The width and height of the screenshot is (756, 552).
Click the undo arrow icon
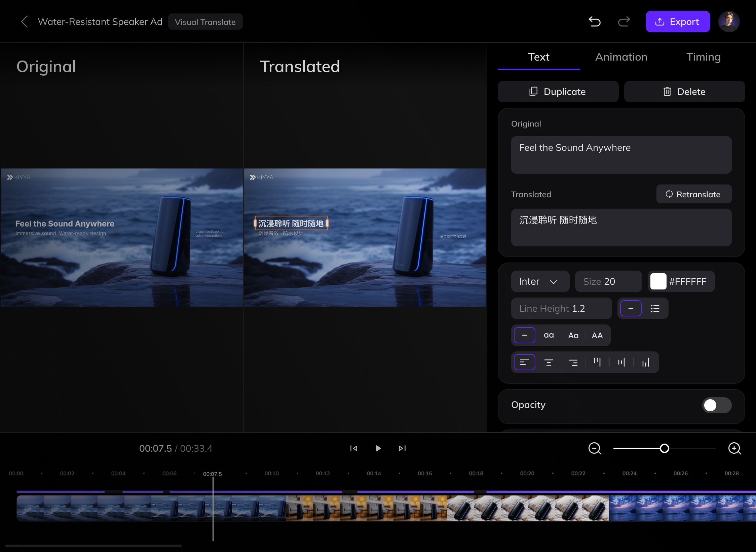tap(595, 22)
